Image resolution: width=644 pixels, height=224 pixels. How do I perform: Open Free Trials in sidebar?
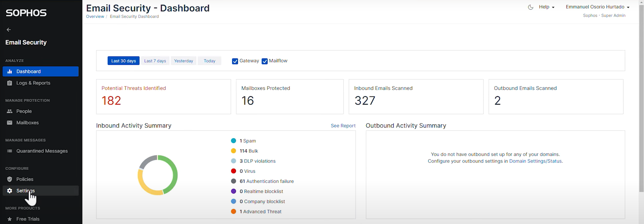click(x=41, y=219)
